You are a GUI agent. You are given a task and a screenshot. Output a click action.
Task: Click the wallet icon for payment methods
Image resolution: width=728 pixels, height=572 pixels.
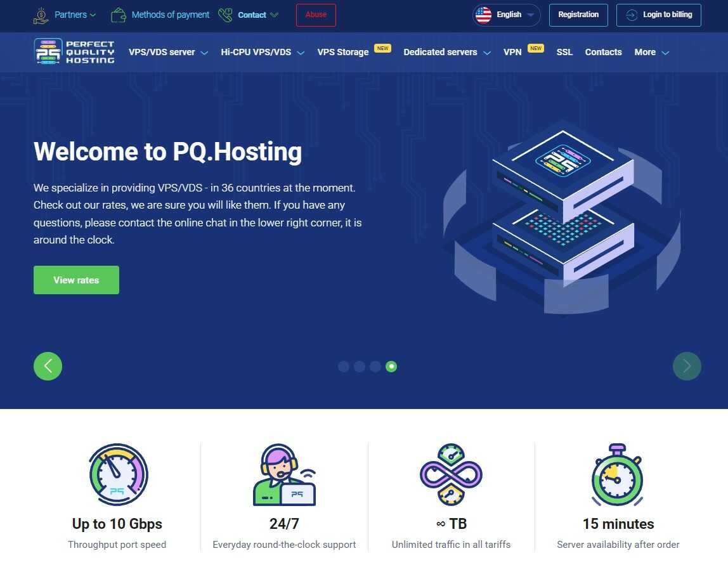click(119, 15)
